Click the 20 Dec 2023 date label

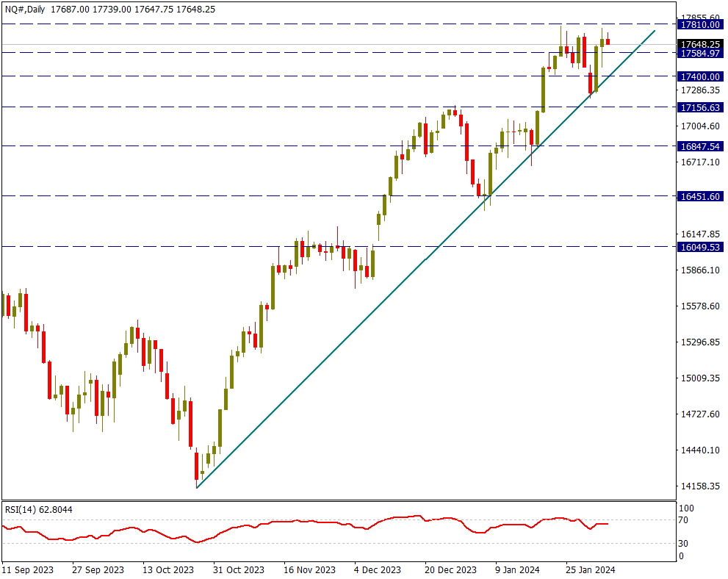click(450, 569)
